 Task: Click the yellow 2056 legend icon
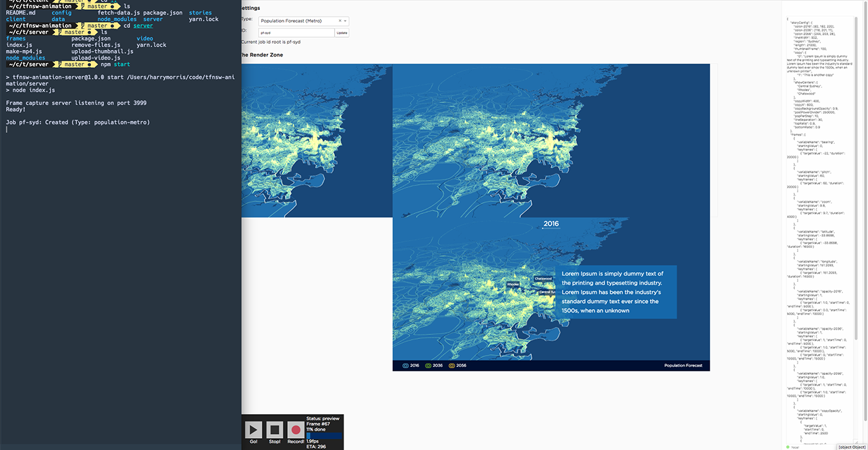pos(451,366)
